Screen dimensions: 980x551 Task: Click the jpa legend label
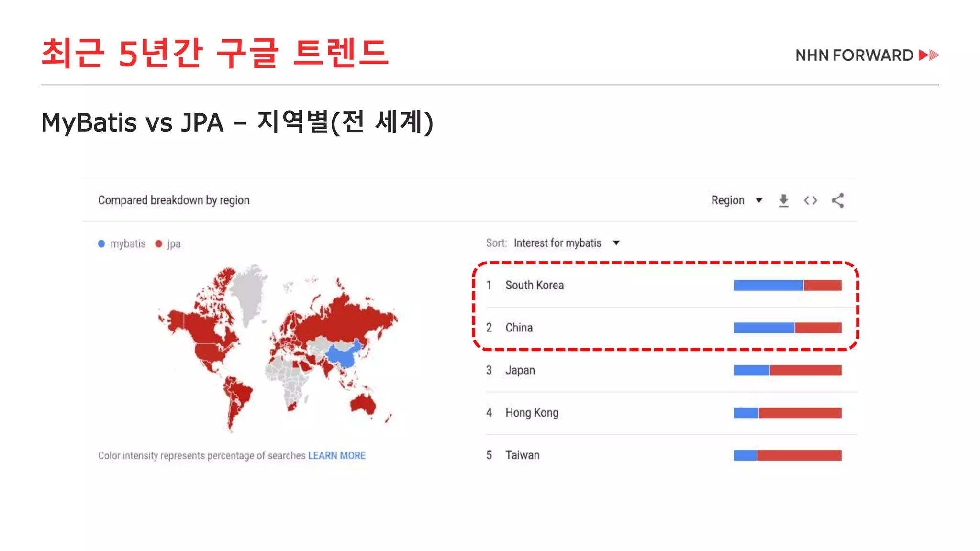174,244
